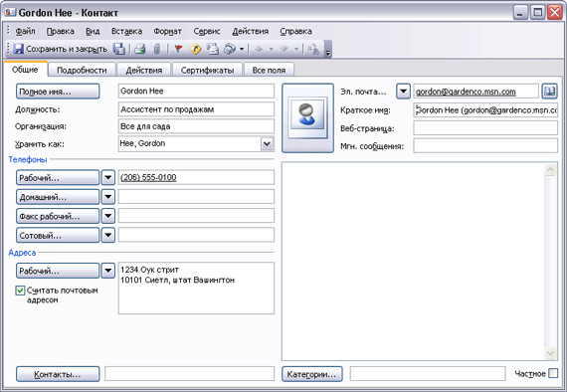Toggle the Частное checkbox
This screenshot has width=567, height=392.
click(553, 373)
